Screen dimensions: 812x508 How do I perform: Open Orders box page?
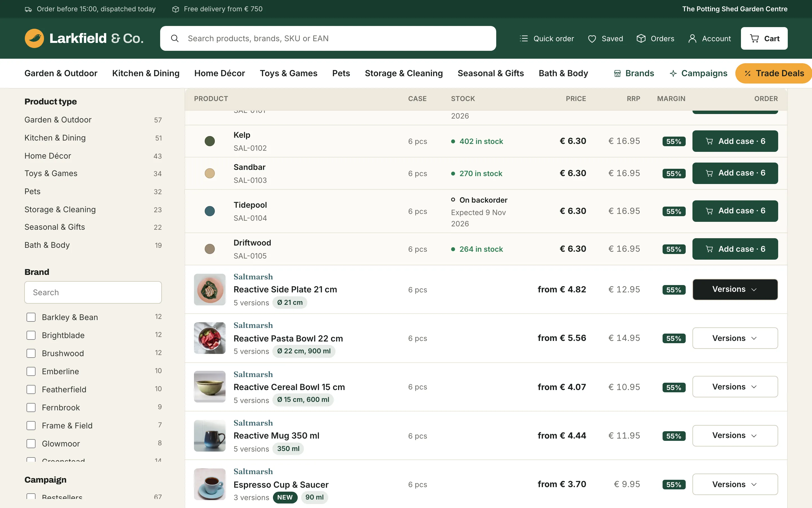[655, 39]
